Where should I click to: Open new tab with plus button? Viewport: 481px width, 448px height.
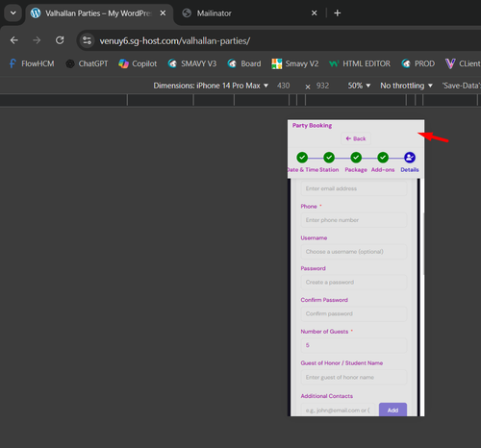click(x=338, y=13)
